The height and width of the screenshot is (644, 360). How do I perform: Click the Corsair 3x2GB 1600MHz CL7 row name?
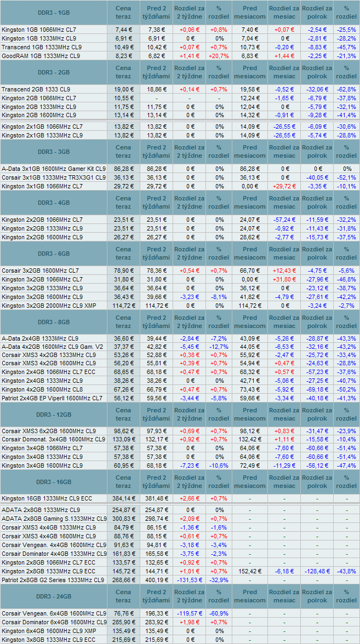click(41, 271)
